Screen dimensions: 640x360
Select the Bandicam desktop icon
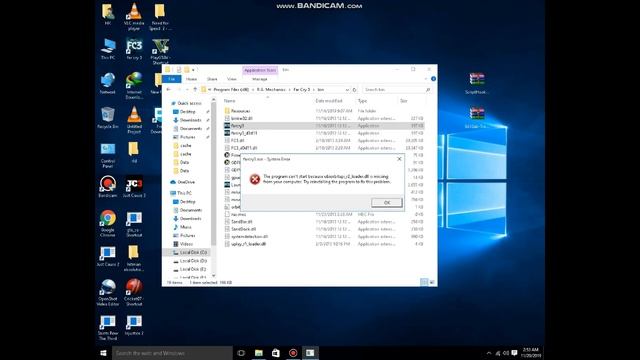coord(108,187)
